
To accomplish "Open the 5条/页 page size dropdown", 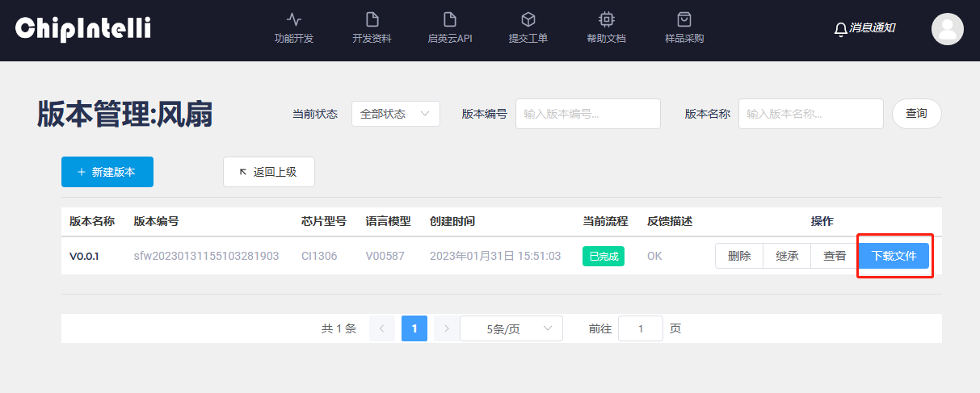I will [x=511, y=328].
